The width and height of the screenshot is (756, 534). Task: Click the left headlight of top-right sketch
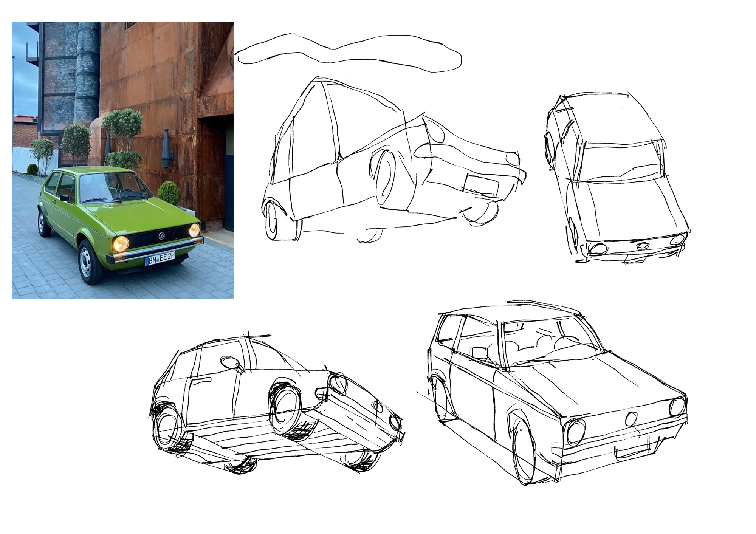[x=598, y=248]
